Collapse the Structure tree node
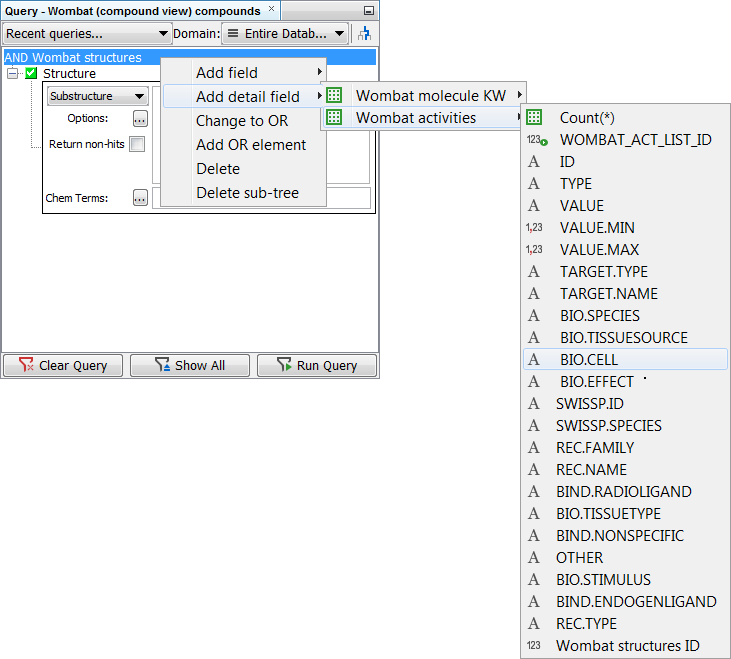731x659 pixels. pos(12,74)
